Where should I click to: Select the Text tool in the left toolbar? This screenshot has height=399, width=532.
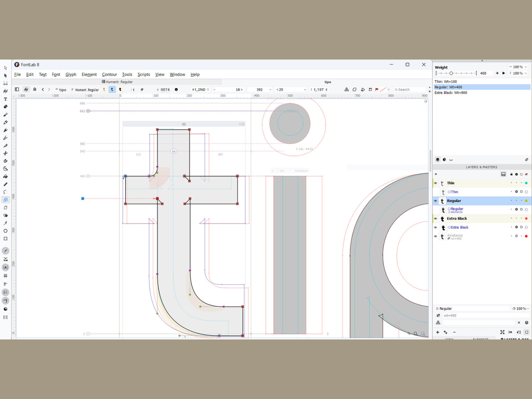click(x=5, y=99)
